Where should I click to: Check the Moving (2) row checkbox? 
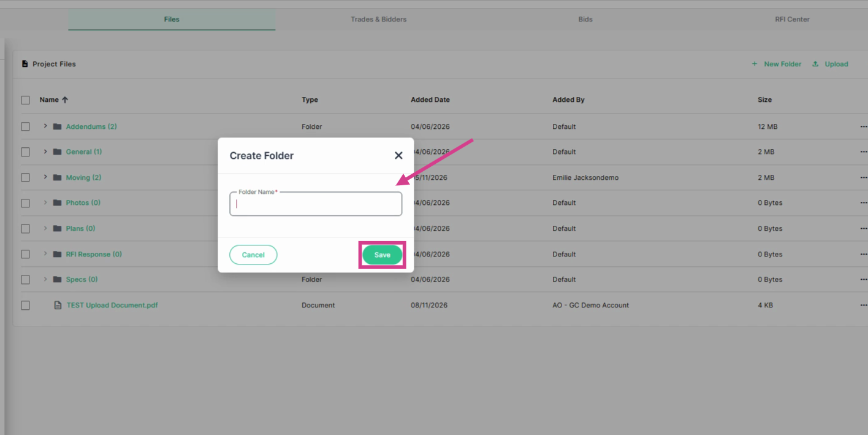tap(25, 177)
